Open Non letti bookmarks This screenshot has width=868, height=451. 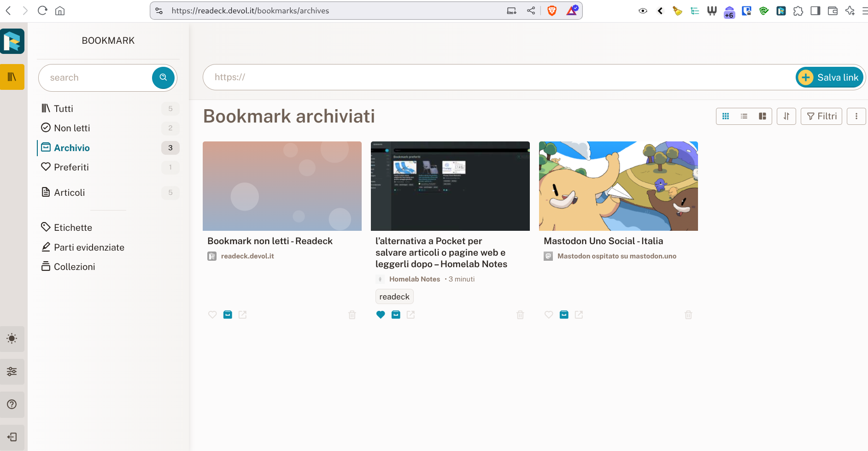coord(108,128)
